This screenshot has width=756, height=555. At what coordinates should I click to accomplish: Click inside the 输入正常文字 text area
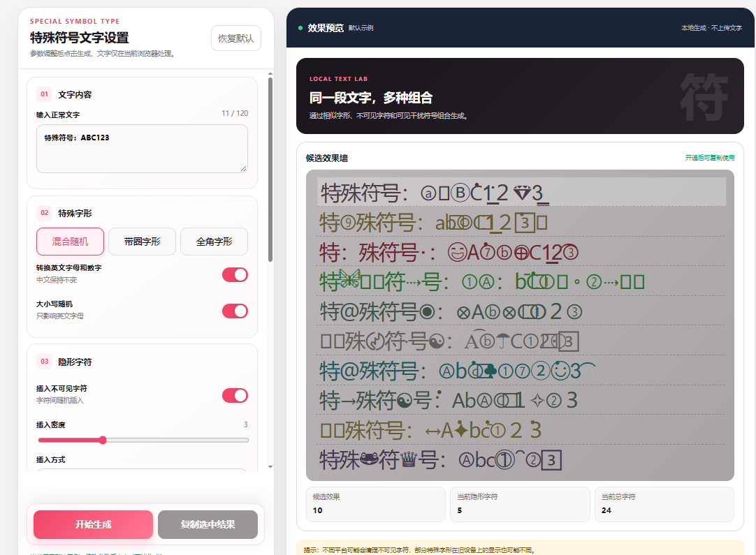tap(143, 149)
